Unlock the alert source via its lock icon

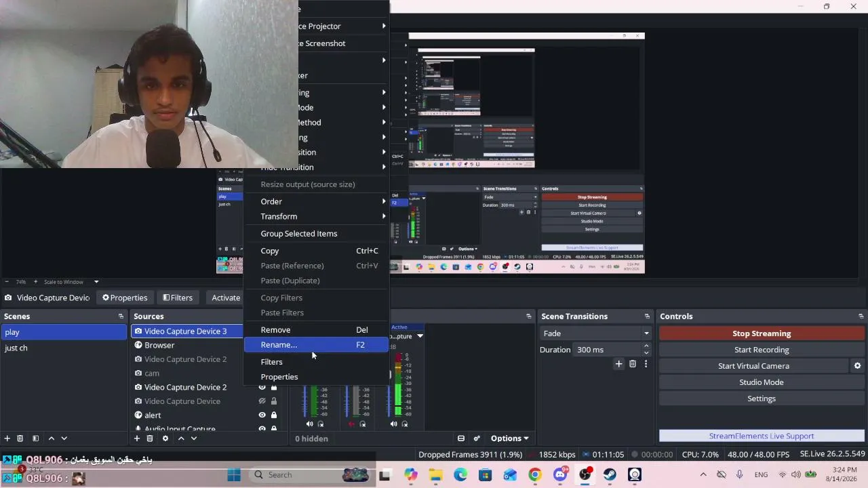[274, 415]
